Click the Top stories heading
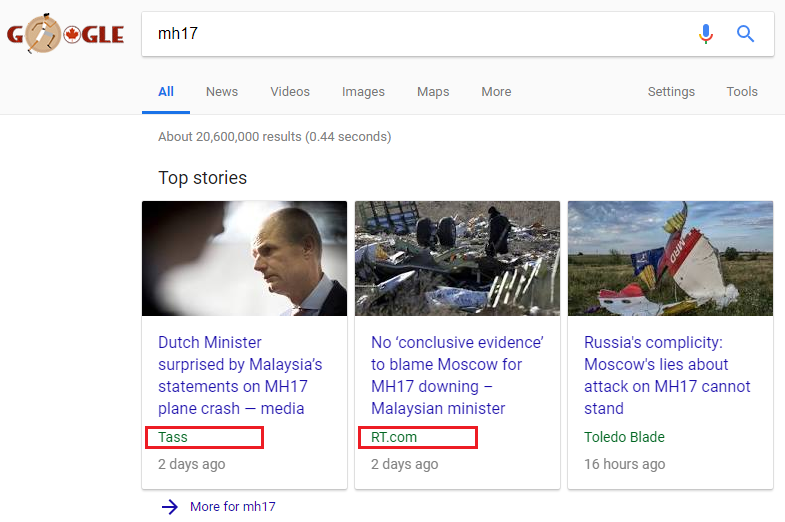 202,178
